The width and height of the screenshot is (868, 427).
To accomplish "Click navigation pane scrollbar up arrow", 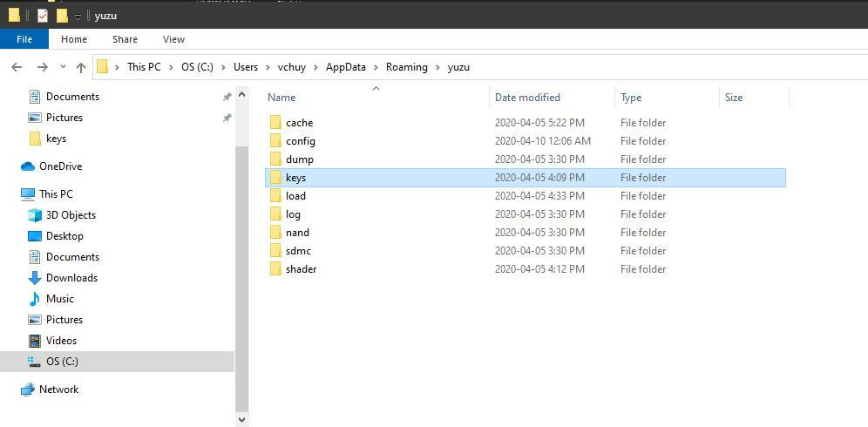I will [x=242, y=95].
